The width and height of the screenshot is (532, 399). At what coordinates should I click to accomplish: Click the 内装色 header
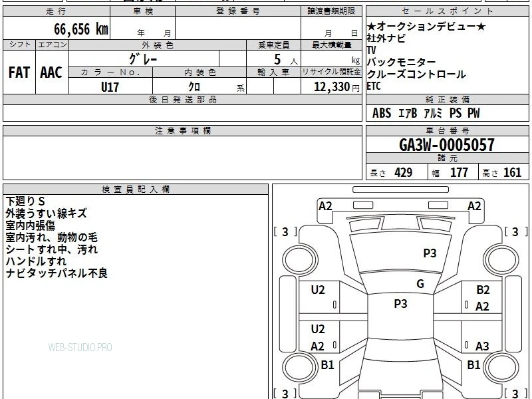(x=199, y=72)
